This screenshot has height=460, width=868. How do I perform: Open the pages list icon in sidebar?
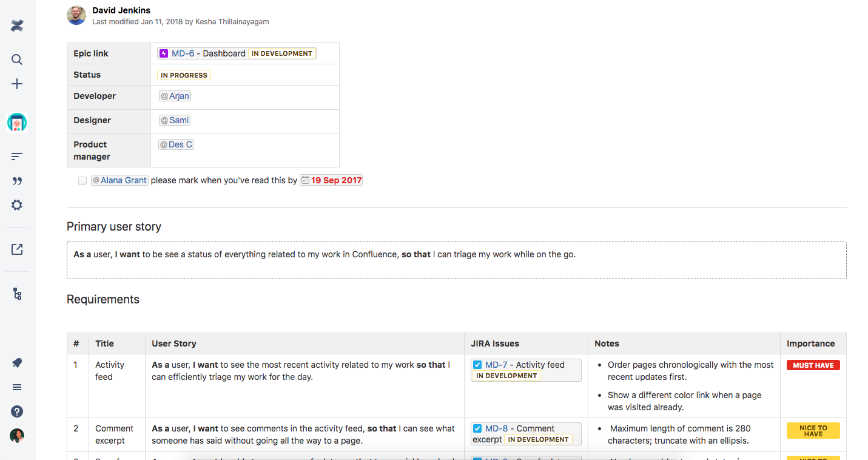tap(16, 156)
